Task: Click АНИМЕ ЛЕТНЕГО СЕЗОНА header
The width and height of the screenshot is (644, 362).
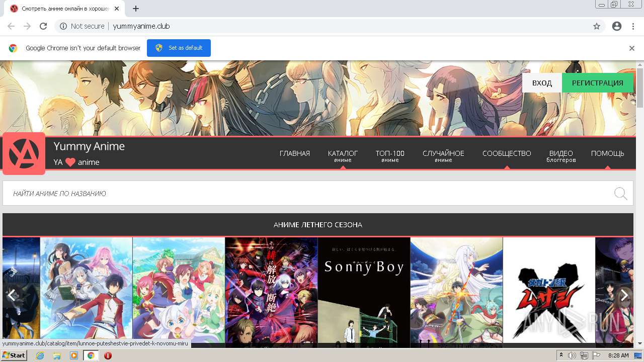Action: click(318, 225)
